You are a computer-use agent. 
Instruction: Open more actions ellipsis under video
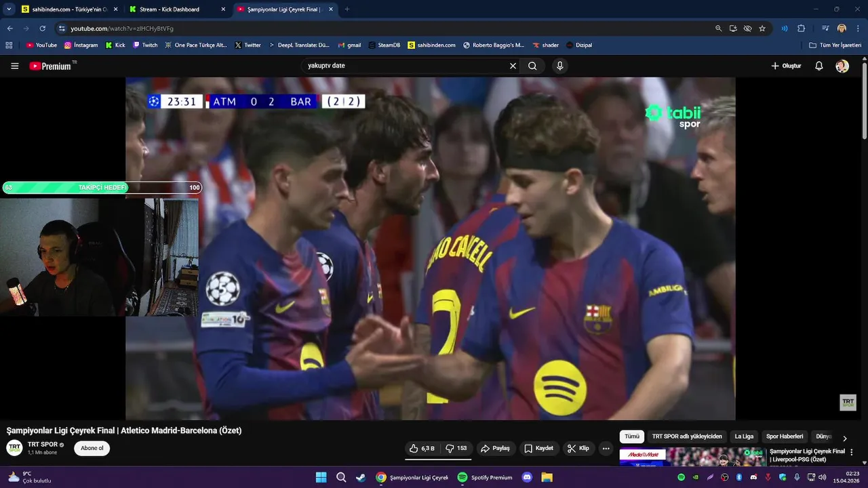tap(606, 448)
